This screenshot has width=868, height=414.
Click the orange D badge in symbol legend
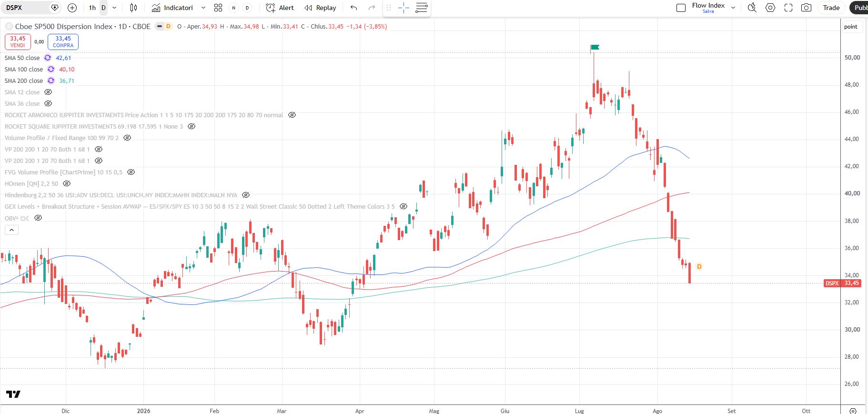(168, 26)
